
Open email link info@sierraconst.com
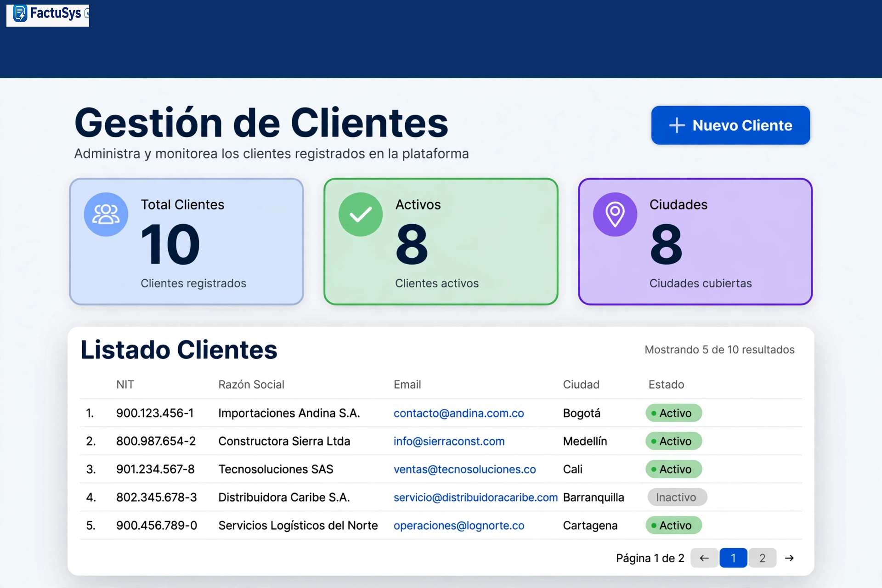point(449,441)
